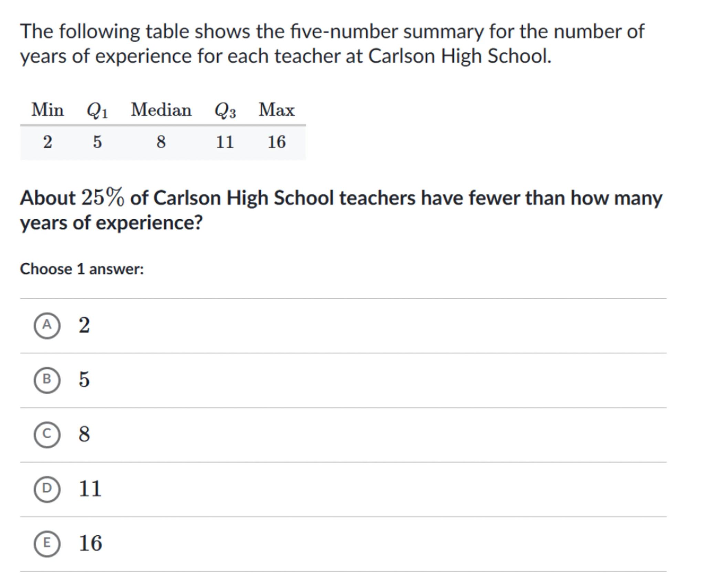
Task: Select answer choice B radio button
Action: (x=47, y=380)
